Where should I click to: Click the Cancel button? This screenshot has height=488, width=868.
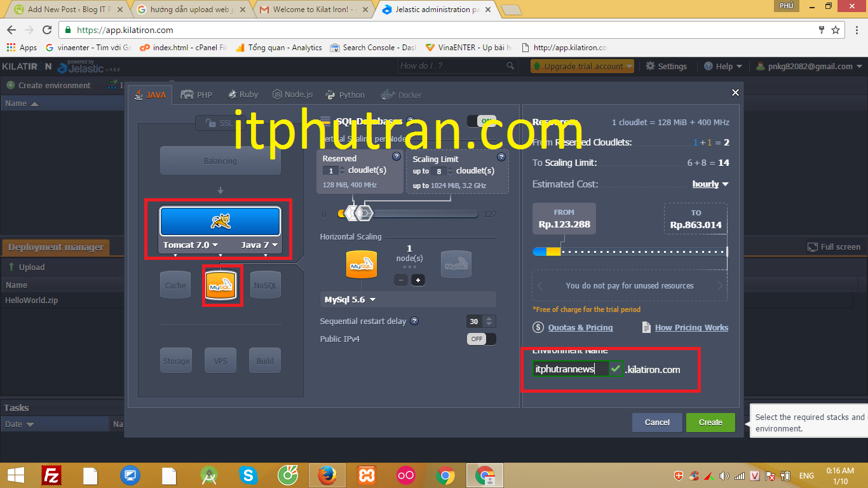657,423
